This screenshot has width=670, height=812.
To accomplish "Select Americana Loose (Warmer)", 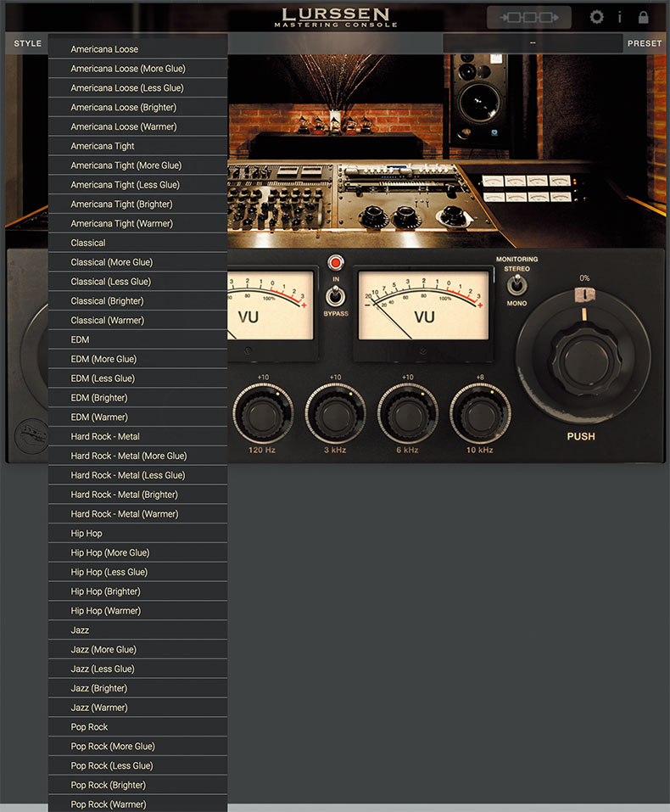I will [137, 126].
